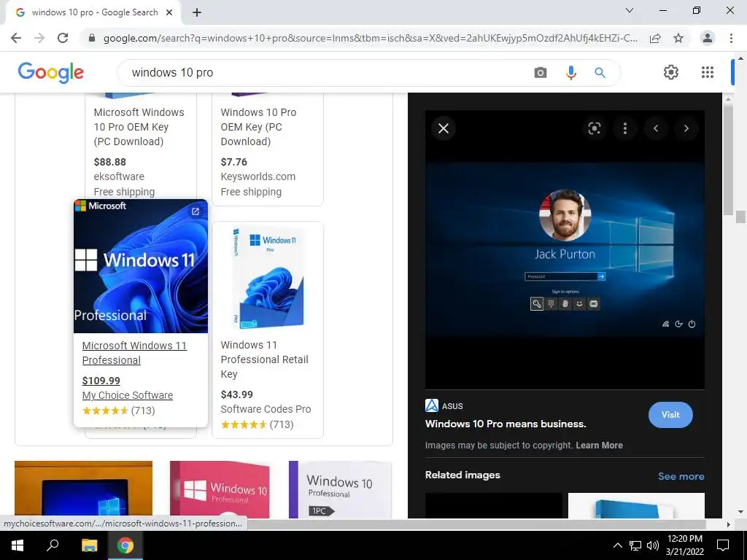Open the Learn More copyright link
This screenshot has height=560, width=747.
click(x=600, y=446)
